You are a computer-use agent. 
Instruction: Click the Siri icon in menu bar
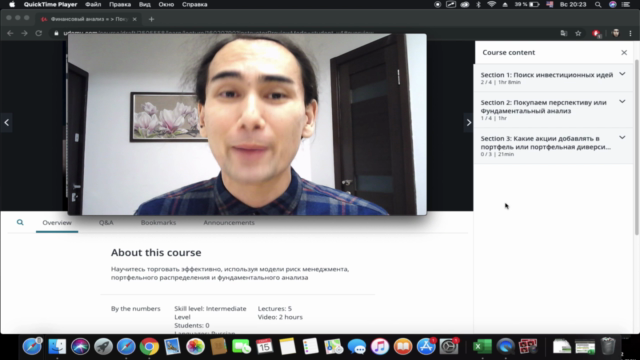tap(613, 4)
